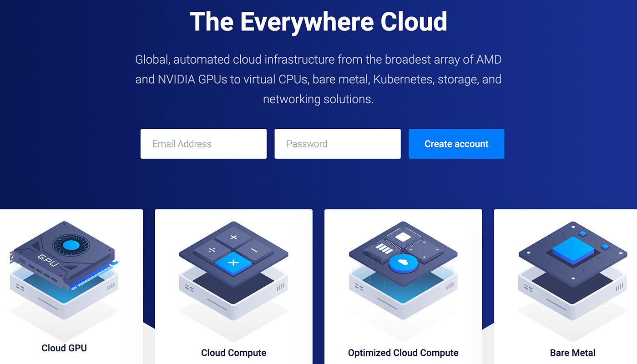Go to the Cloud Compute title link
This screenshot has height=364, width=637.
coord(234,353)
